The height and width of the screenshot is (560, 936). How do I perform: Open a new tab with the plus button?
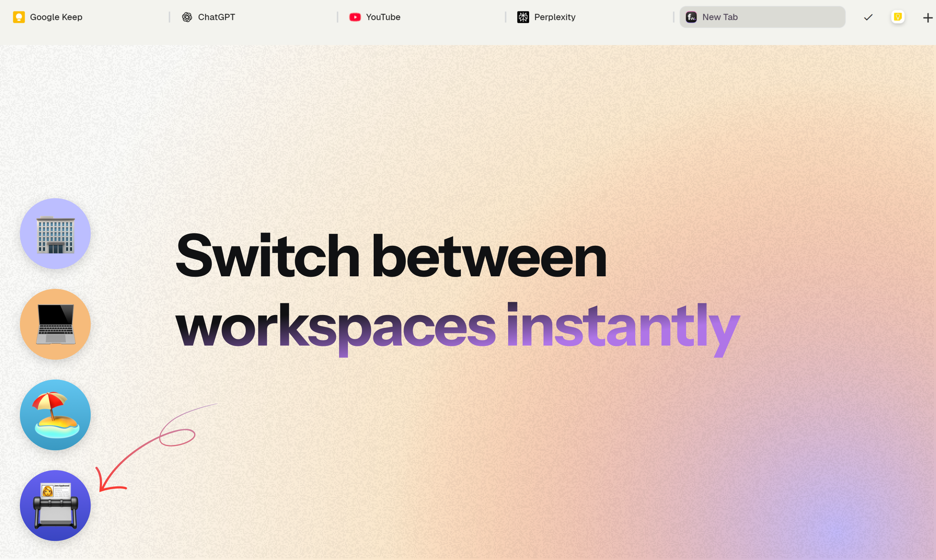[x=928, y=17]
